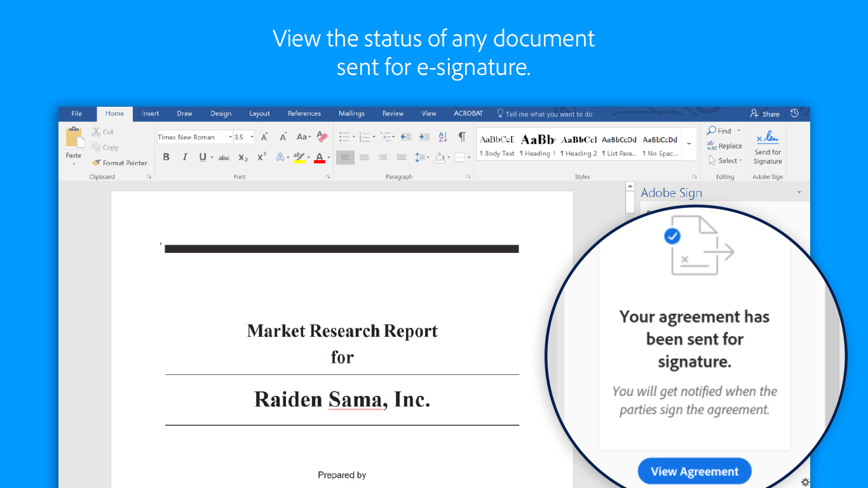Apply subscript formatting
This screenshot has width=868, height=488.
tap(243, 157)
